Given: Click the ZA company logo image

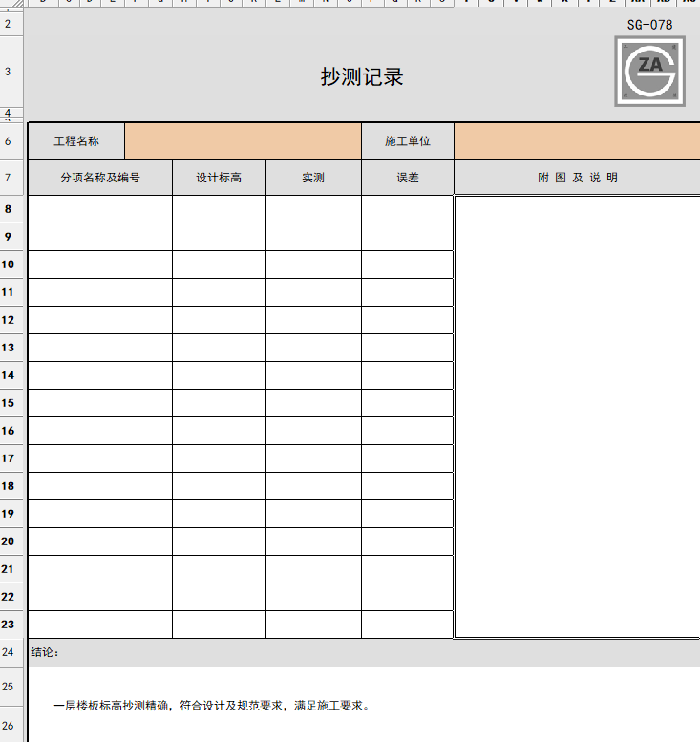Looking at the screenshot, I should [x=649, y=72].
